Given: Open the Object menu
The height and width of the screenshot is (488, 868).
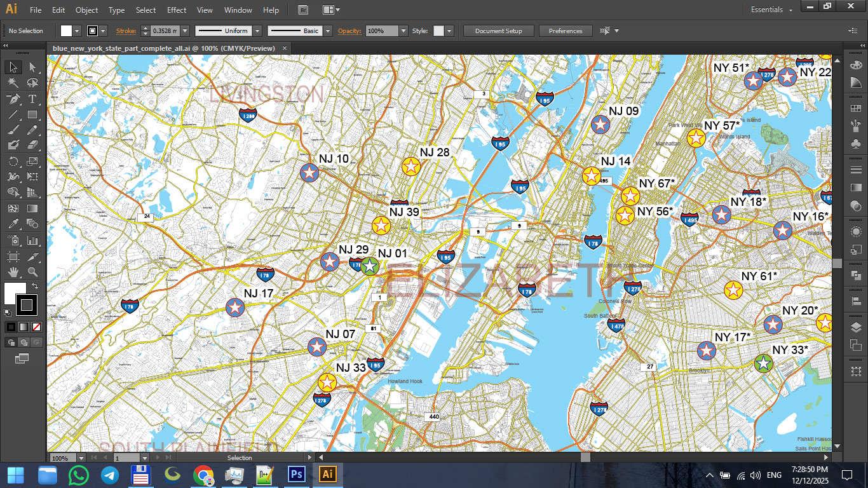Looking at the screenshot, I should point(86,10).
